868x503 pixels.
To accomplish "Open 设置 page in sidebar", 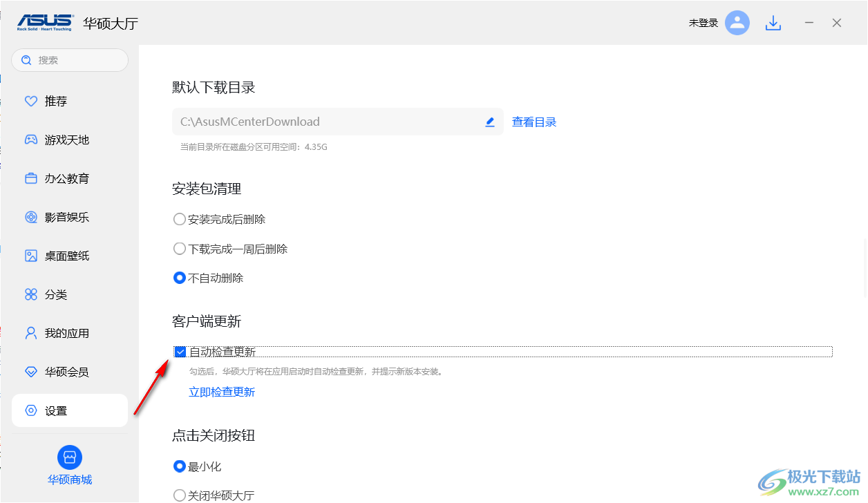I will pyautogui.click(x=70, y=410).
